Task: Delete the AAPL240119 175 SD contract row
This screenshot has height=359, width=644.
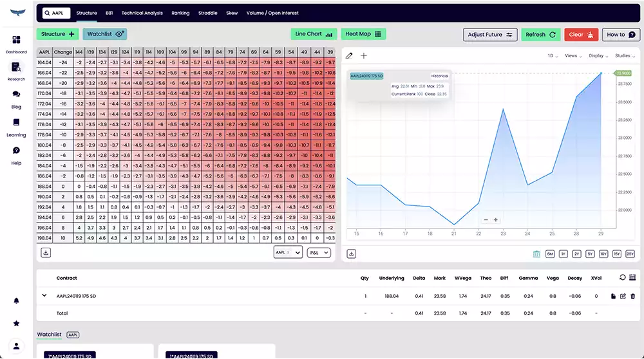Action: tap(632, 296)
